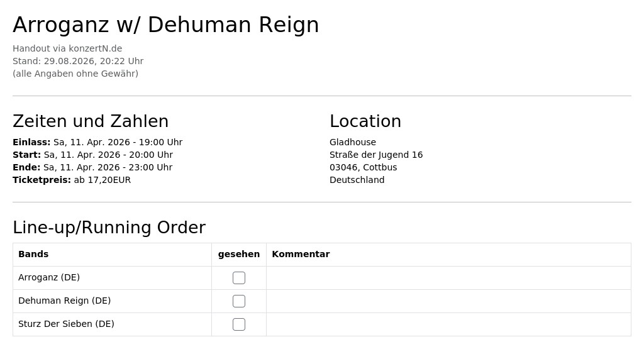The image size is (644, 359).
Task: Mark Sturz Der Sieben as gesehen
Action: point(238,324)
